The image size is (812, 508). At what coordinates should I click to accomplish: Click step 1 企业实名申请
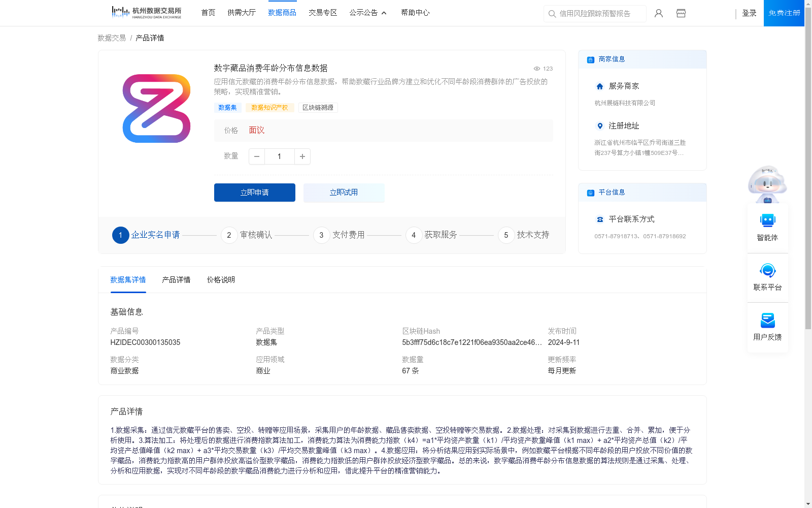(146, 235)
